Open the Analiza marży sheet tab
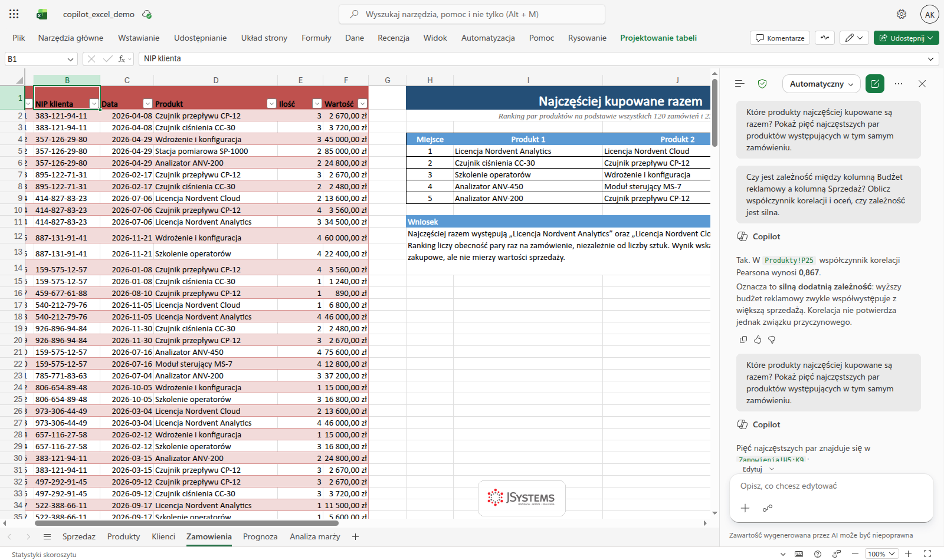Screen dimensions: 944x560 [x=315, y=536]
